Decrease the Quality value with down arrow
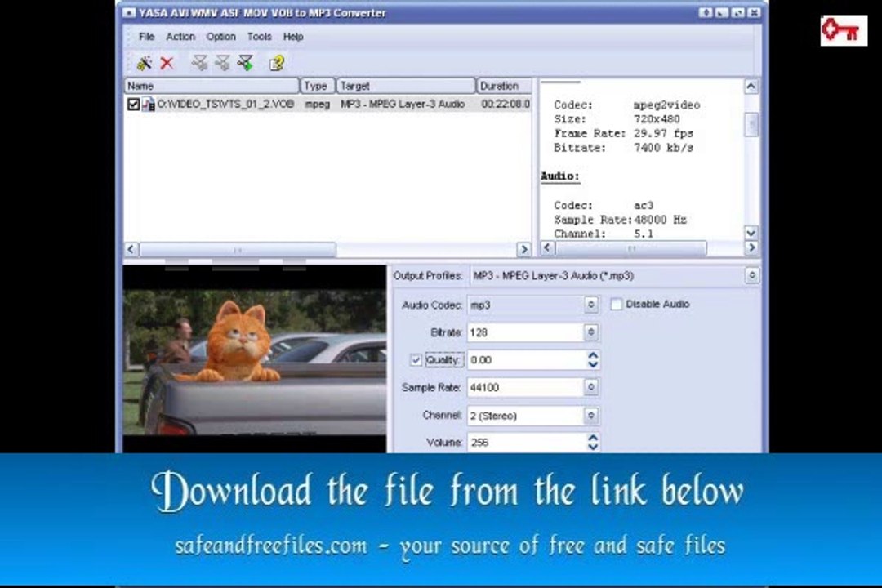882x588 pixels. click(x=592, y=364)
